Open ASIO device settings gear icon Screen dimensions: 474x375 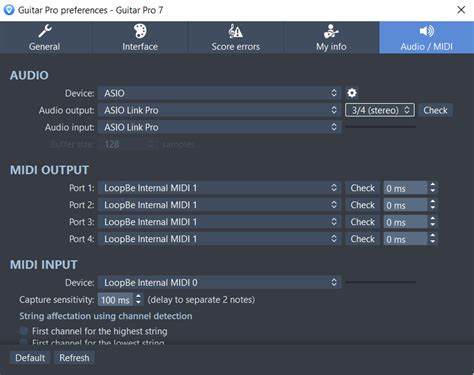[x=352, y=93]
